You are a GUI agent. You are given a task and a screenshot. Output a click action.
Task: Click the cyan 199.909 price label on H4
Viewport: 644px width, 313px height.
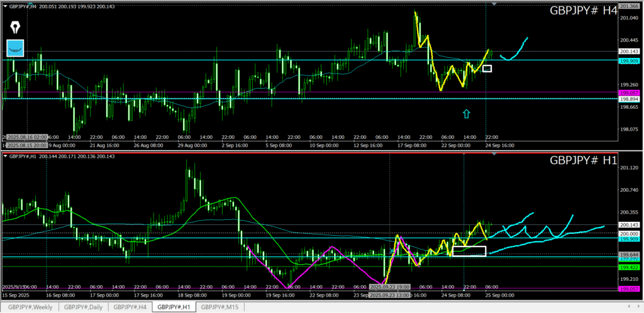pyautogui.click(x=629, y=61)
